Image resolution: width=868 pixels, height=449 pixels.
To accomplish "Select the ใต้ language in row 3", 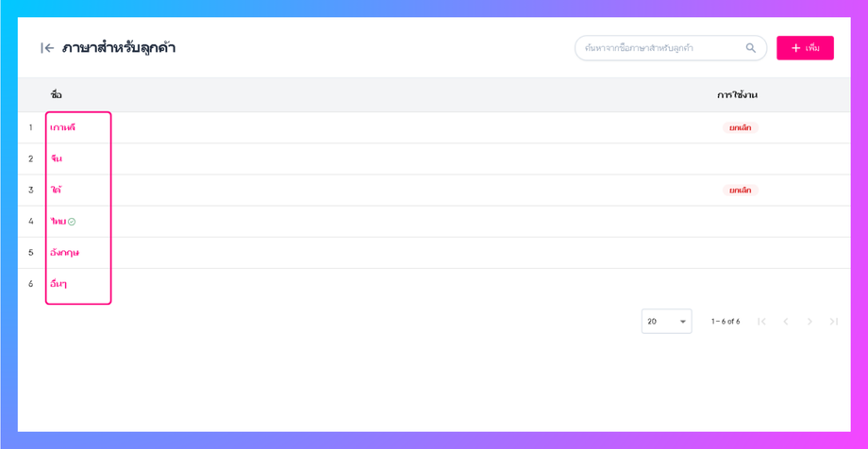I will point(57,190).
